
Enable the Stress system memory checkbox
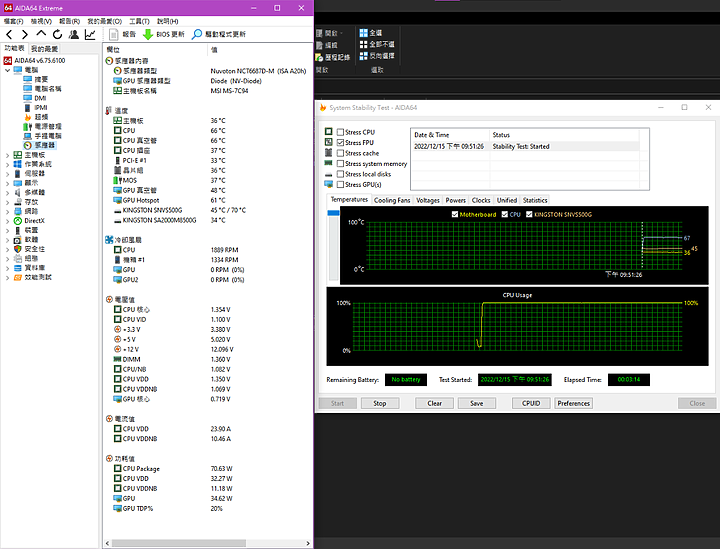pyautogui.click(x=340, y=164)
